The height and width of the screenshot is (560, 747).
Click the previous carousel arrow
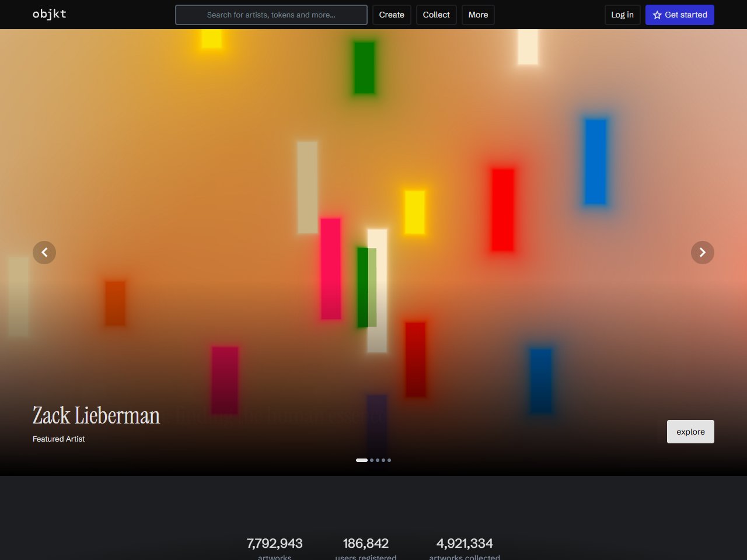point(44,252)
